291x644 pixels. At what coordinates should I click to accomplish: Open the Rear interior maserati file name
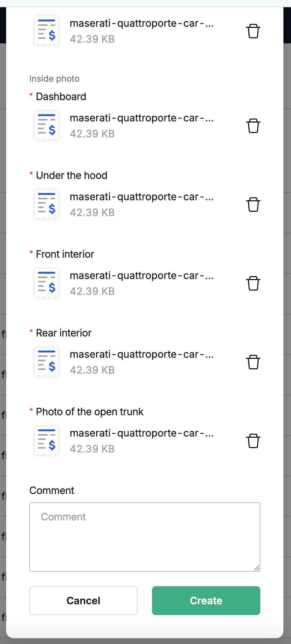tap(142, 355)
